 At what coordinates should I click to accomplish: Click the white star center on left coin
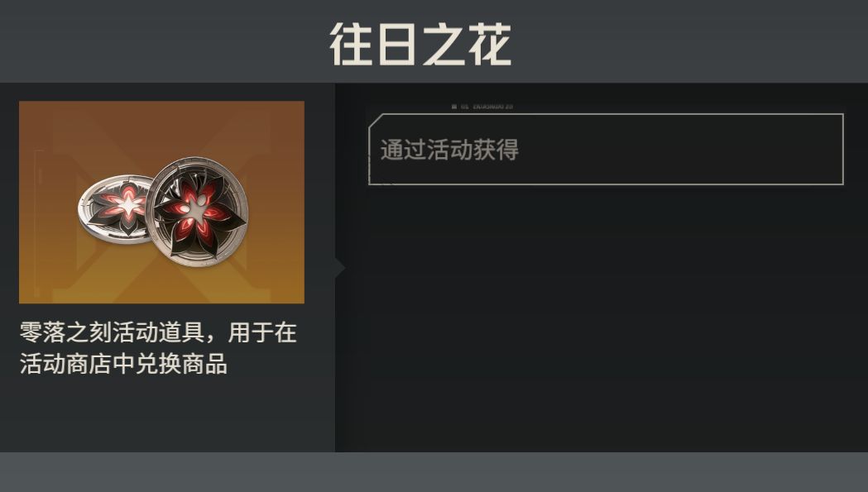click(128, 205)
